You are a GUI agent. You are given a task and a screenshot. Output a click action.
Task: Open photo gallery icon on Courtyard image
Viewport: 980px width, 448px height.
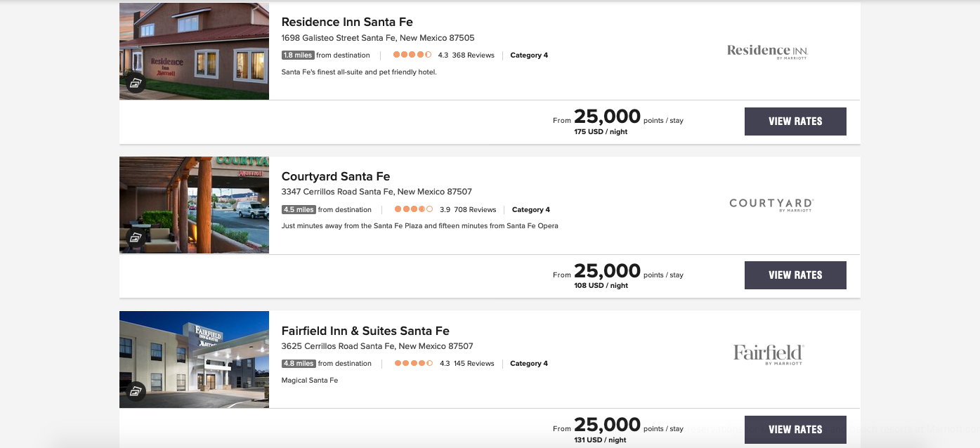pos(136,237)
